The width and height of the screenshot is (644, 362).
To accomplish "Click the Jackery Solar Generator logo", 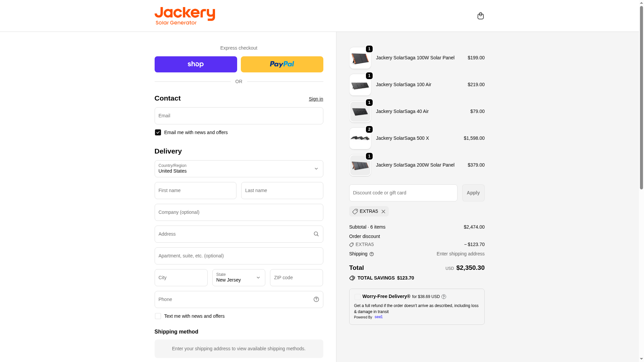I will (x=184, y=16).
